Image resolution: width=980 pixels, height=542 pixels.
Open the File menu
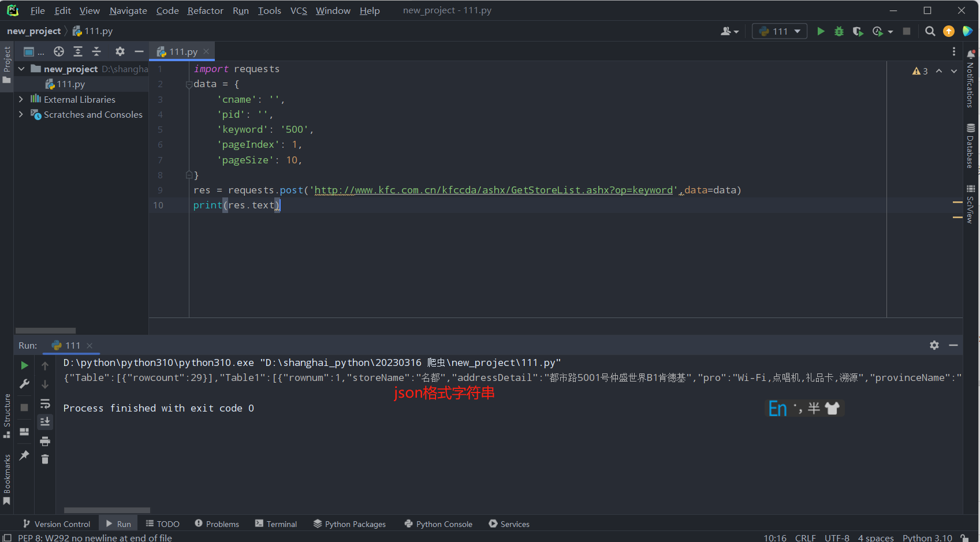[x=38, y=10]
